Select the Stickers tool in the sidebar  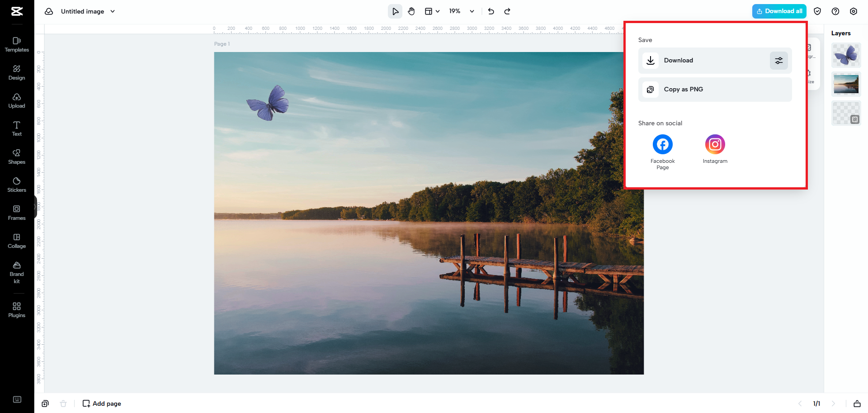click(x=17, y=185)
